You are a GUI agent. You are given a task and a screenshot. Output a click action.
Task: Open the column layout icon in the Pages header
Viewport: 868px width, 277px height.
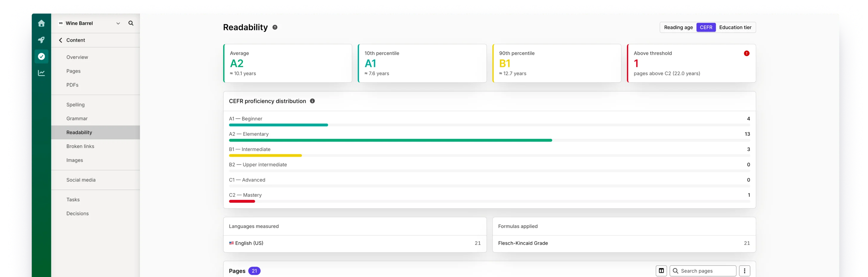pos(661,271)
